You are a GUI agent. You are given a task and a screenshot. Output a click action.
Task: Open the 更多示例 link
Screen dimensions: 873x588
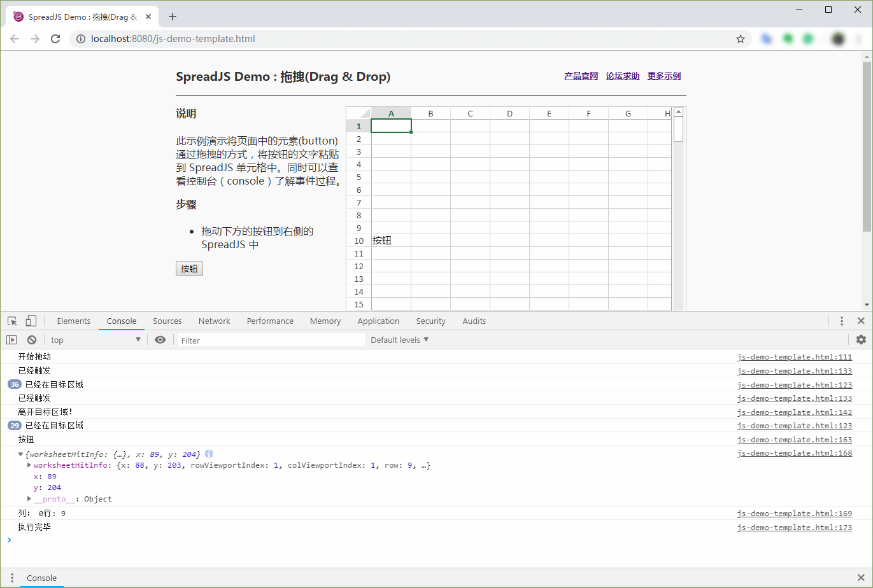pos(664,76)
